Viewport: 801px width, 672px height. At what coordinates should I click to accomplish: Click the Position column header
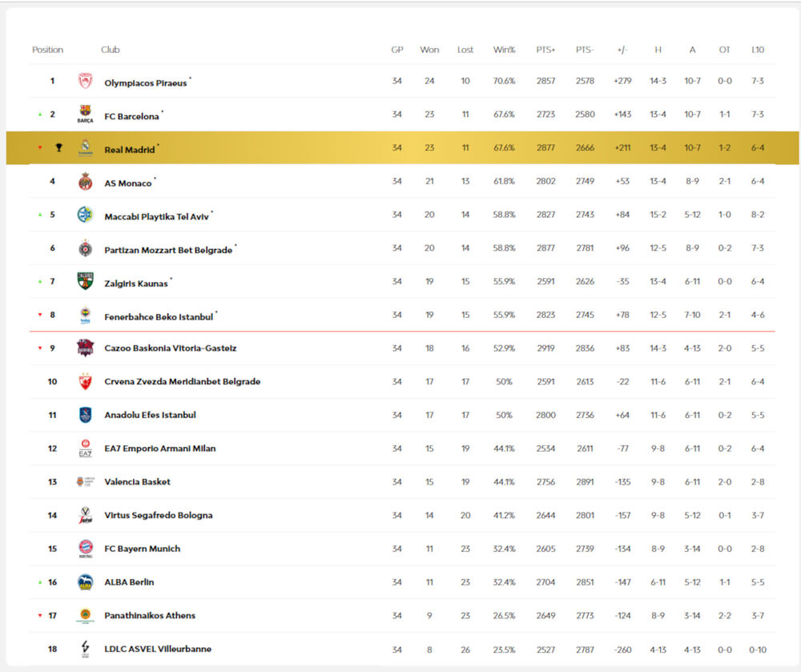(x=47, y=50)
